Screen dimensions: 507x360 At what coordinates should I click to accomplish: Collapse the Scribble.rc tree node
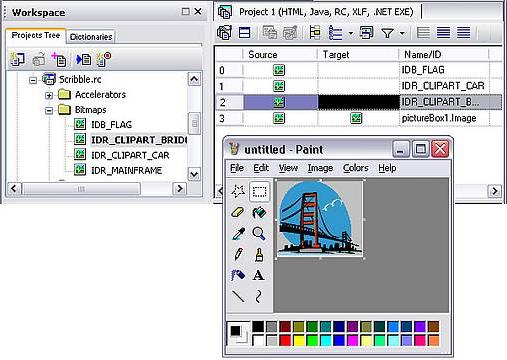(33, 80)
